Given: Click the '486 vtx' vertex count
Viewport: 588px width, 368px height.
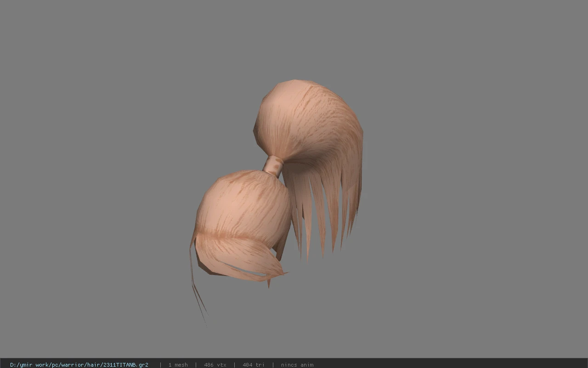Looking at the screenshot, I should point(215,365).
